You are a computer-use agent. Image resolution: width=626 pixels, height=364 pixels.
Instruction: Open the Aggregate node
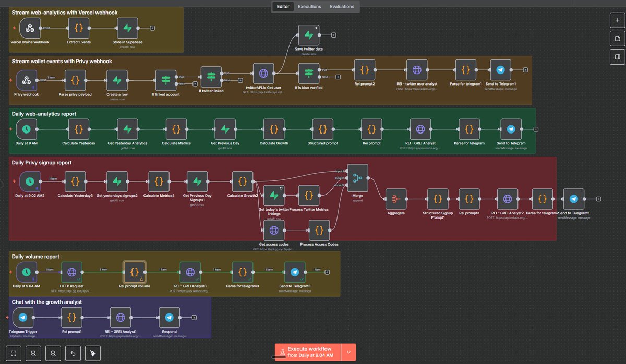pos(396,199)
